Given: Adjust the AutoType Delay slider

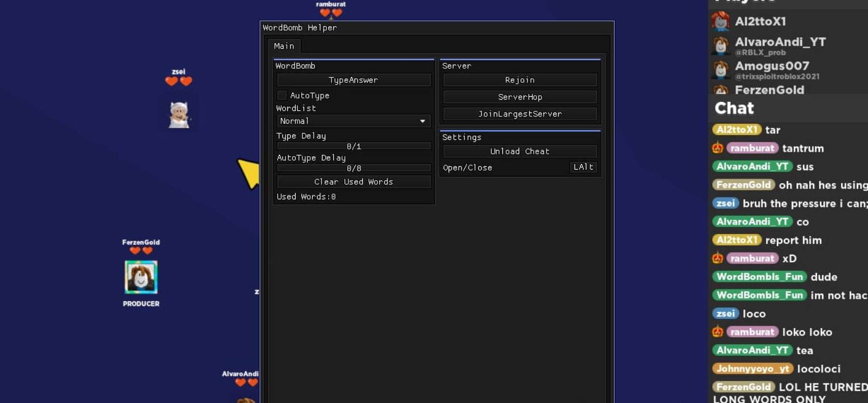Looking at the screenshot, I should pyautogui.click(x=353, y=168).
